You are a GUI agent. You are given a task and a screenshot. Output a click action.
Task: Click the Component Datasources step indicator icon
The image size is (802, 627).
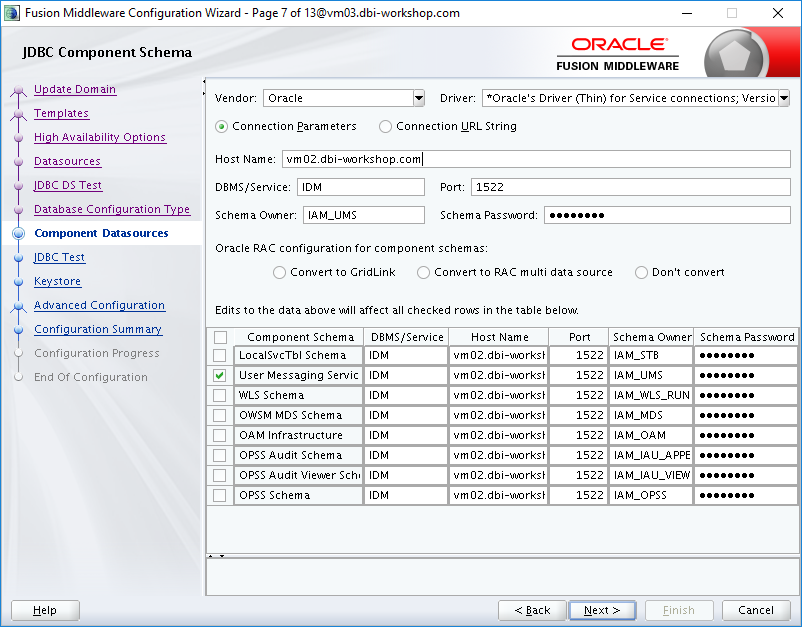tap(18, 234)
